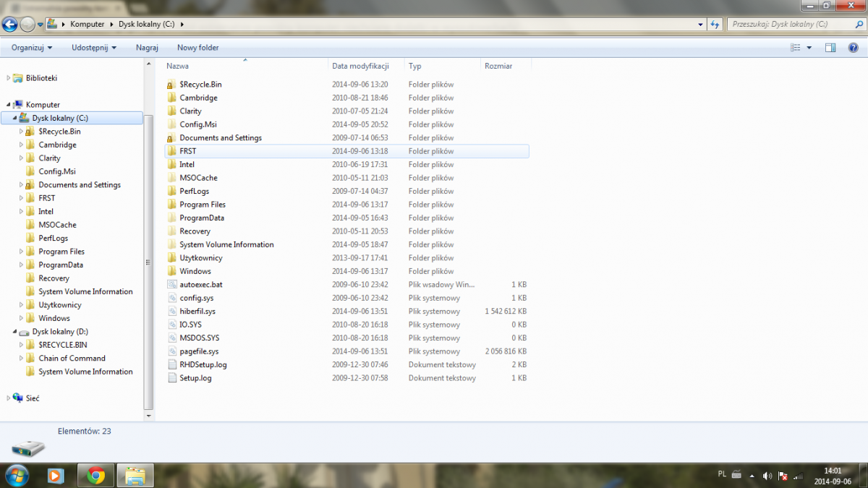Click the refresh address bar button
Screen dimensions: 868x488
715,24
